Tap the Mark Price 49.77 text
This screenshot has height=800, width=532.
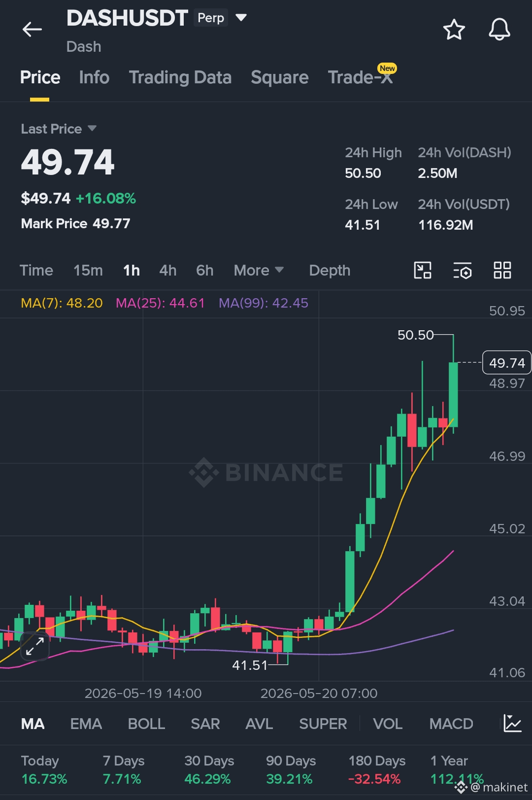click(x=75, y=223)
